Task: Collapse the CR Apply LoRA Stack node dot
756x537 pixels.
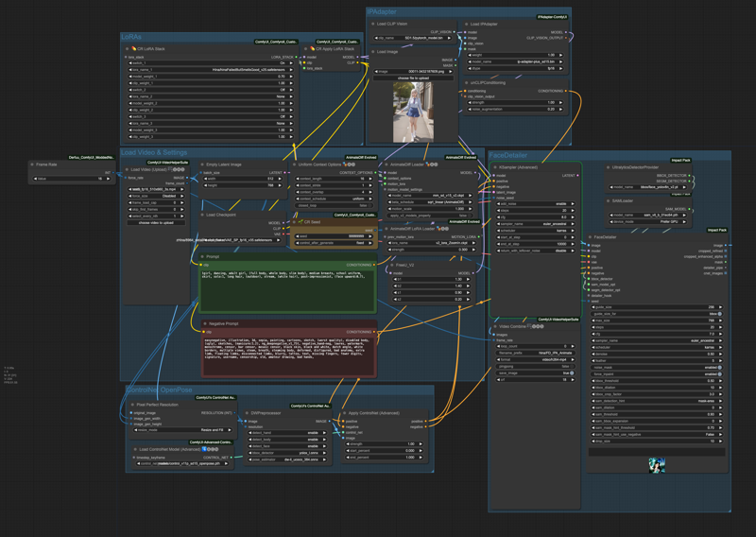Action: [x=305, y=49]
